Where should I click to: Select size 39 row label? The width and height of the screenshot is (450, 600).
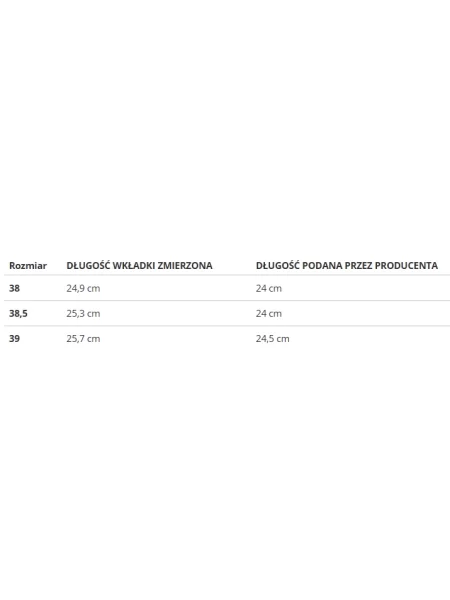point(15,339)
